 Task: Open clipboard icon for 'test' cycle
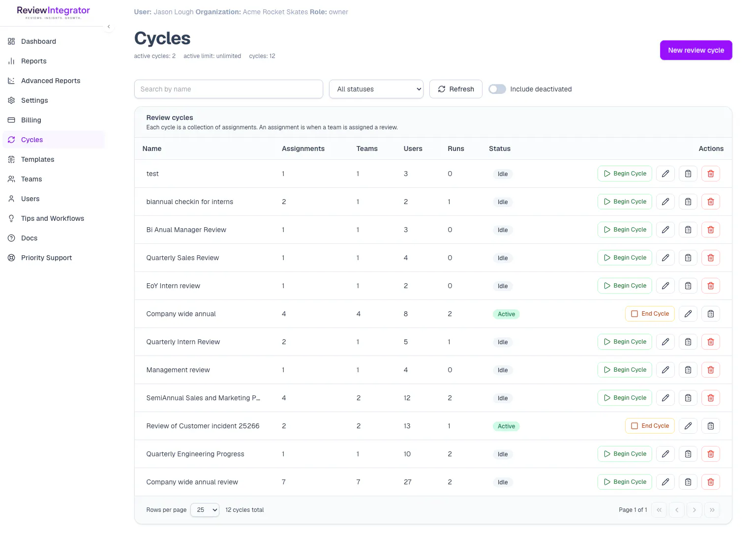[x=688, y=174]
